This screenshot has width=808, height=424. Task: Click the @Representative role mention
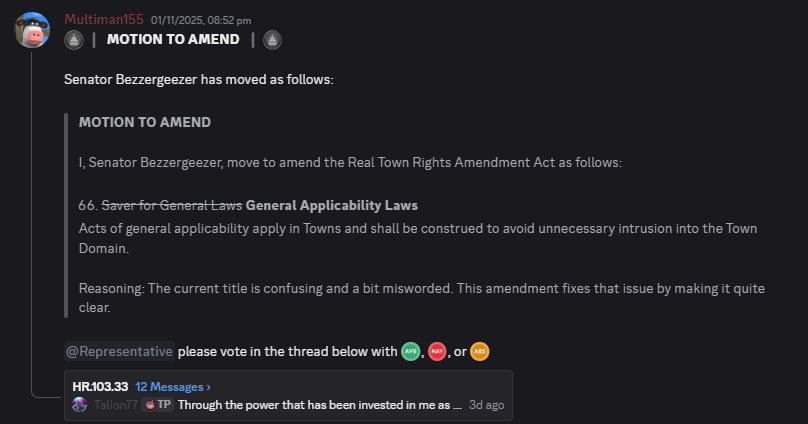pos(119,352)
